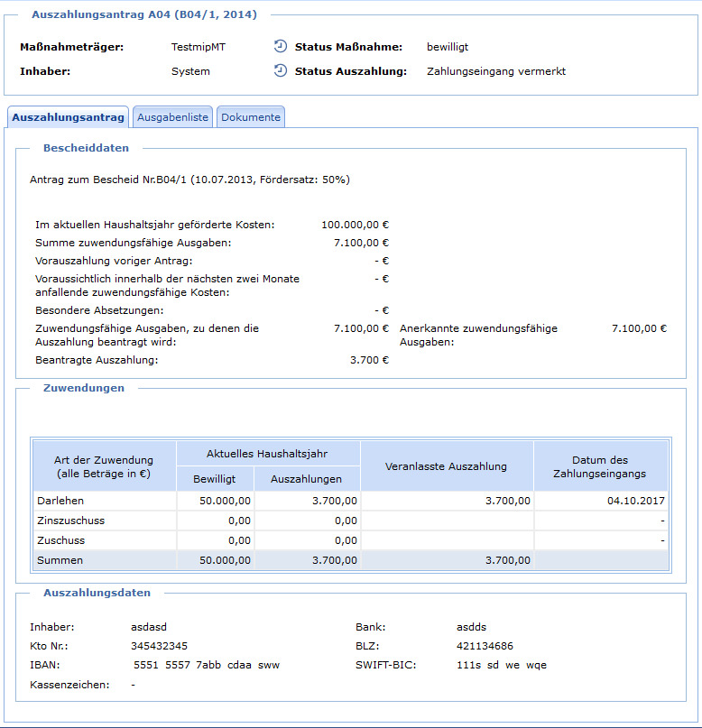Select the 'Zuschuss' table row label

point(60,540)
